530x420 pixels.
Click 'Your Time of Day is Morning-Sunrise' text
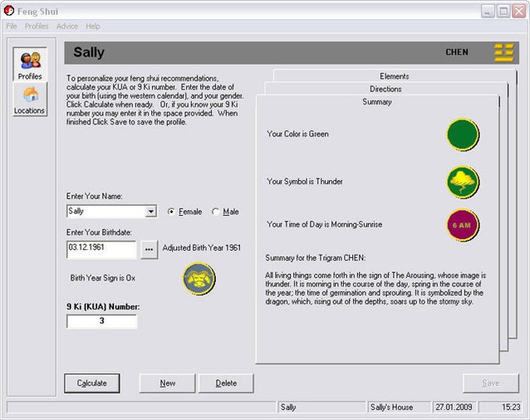point(324,224)
